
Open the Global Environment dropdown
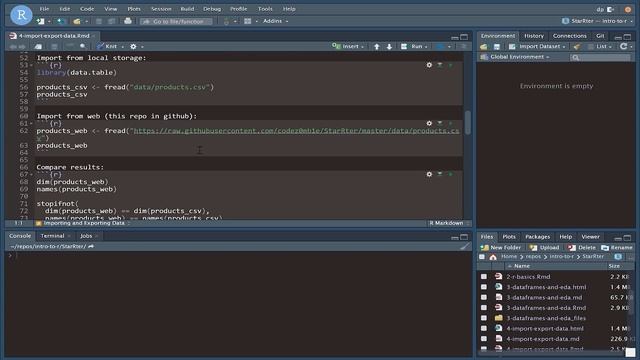pyautogui.click(x=516, y=57)
